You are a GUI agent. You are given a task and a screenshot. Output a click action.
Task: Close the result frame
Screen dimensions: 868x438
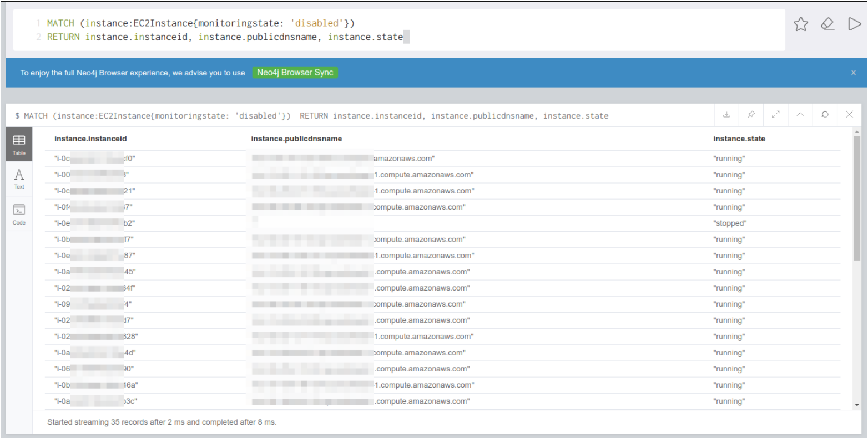tap(849, 115)
